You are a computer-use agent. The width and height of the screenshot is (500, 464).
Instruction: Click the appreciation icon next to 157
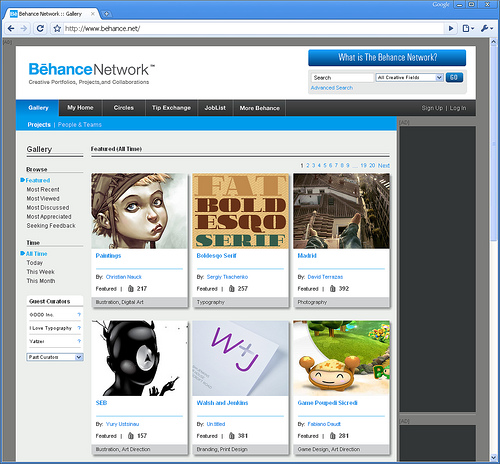(x=131, y=436)
